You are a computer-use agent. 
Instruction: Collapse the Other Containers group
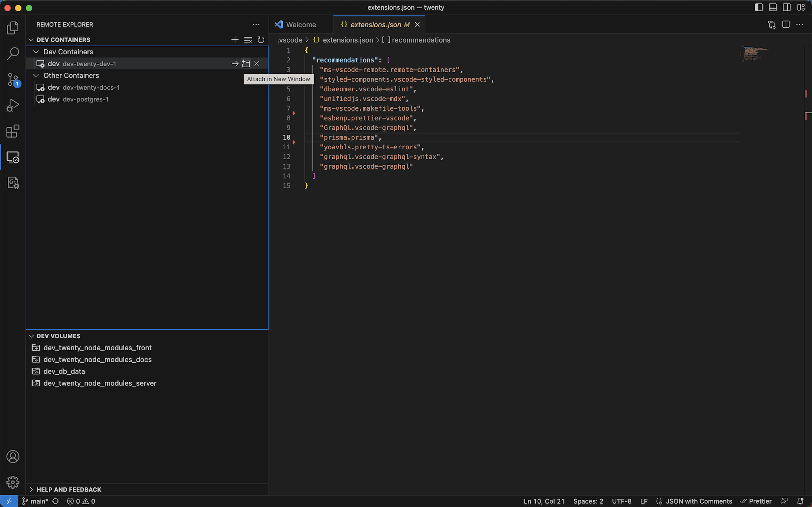[36, 76]
